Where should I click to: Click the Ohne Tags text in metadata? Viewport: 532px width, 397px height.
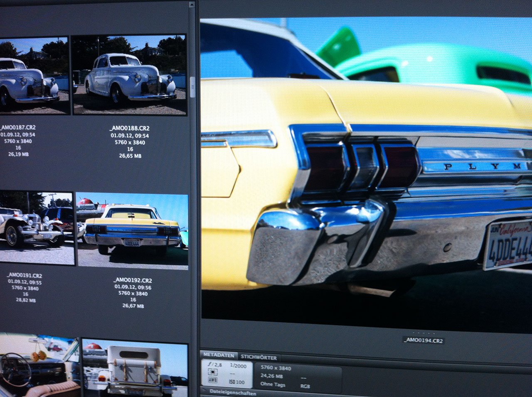click(x=273, y=384)
